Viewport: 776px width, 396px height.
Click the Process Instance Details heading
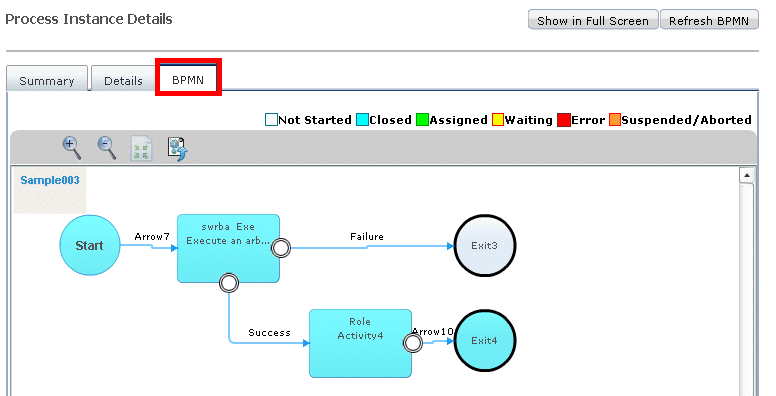pyautogui.click(x=89, y=19)
